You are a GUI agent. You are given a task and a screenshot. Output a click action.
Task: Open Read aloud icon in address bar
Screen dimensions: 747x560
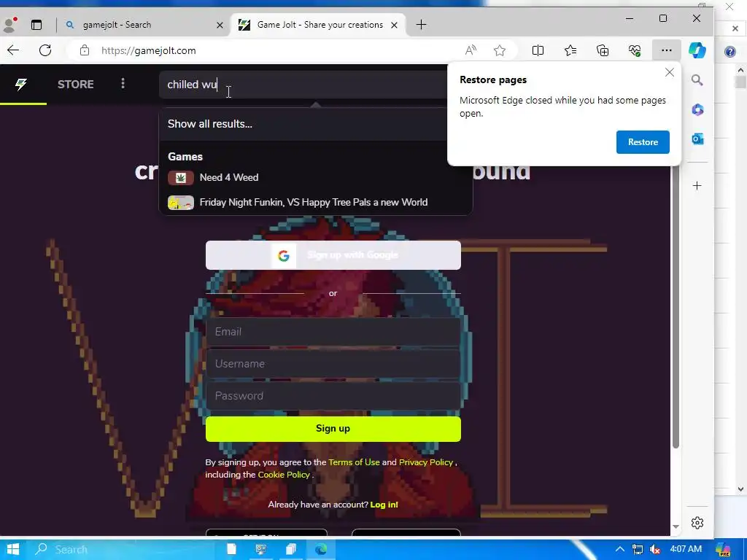[471, 50]
